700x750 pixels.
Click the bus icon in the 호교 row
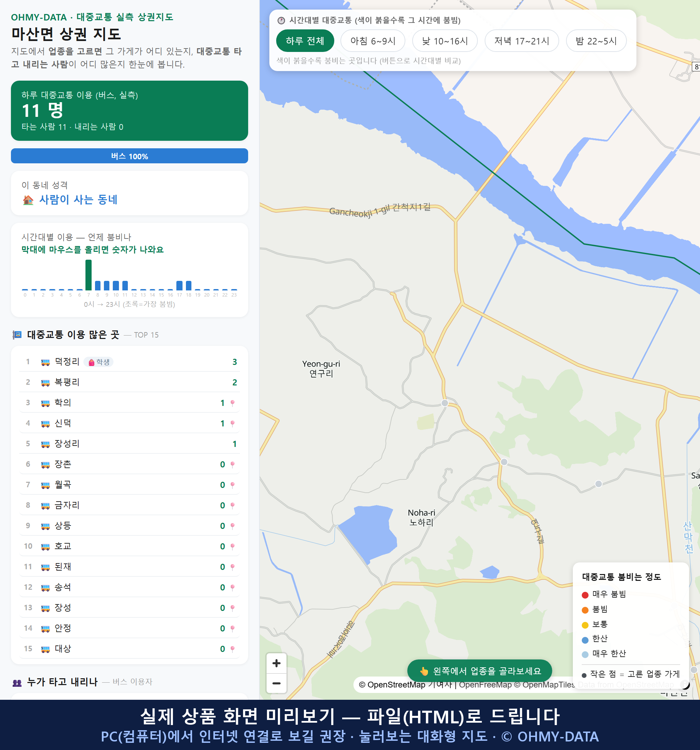click(45, 547)
